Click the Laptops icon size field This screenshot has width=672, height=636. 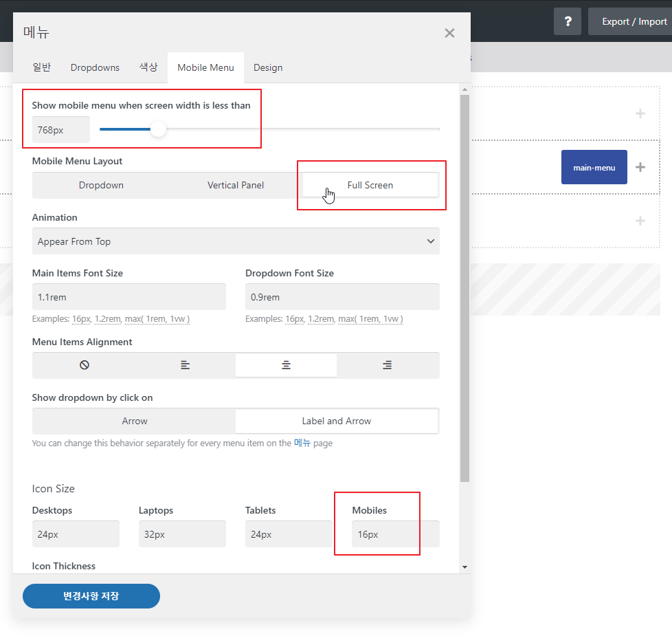tap(182, 534)
